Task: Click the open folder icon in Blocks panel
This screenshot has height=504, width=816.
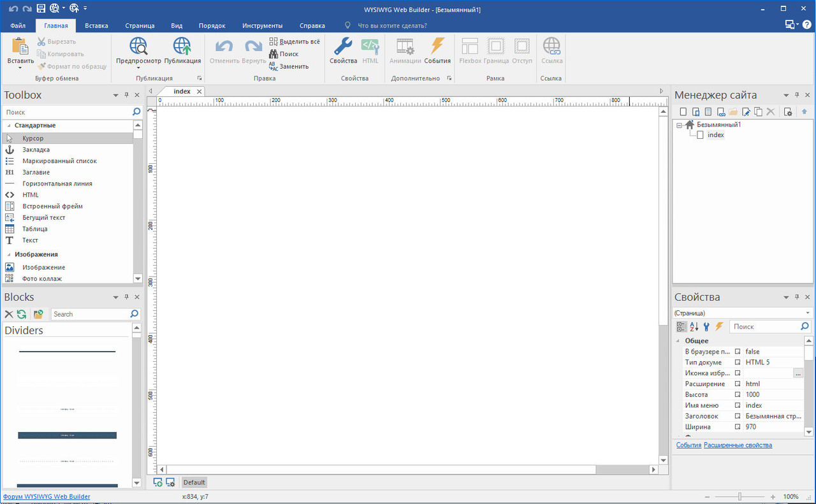Action: coord(38,314)
